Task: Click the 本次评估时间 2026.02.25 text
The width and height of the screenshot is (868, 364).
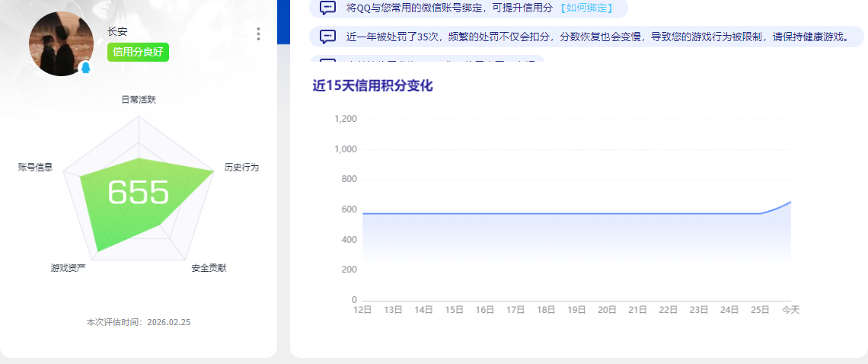Action: (139, 322)
